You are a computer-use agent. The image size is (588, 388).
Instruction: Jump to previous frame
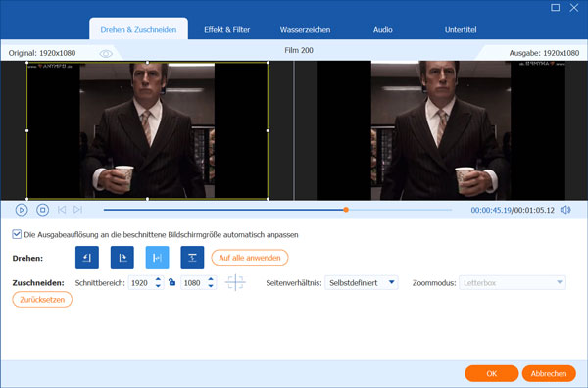(62, 210)
